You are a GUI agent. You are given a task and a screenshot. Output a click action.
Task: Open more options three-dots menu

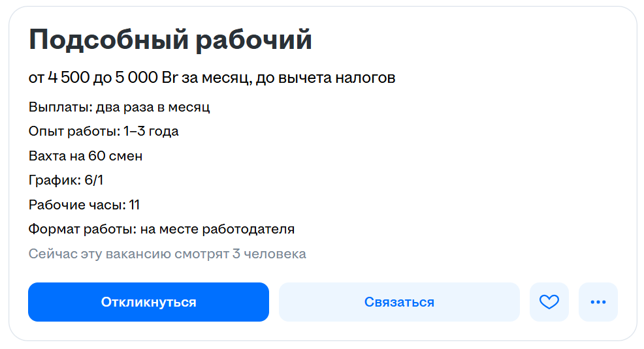[x=598, y=302]
